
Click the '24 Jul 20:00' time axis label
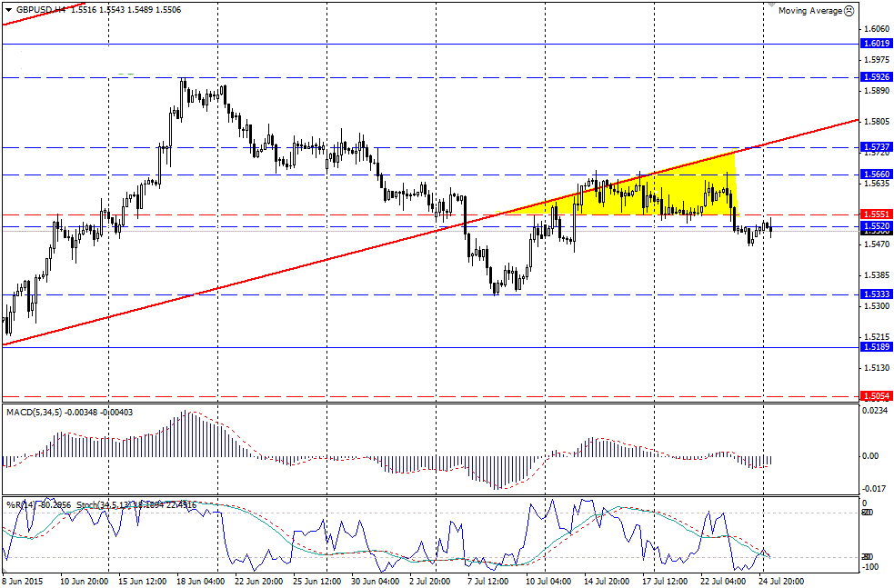coord(780,582)
